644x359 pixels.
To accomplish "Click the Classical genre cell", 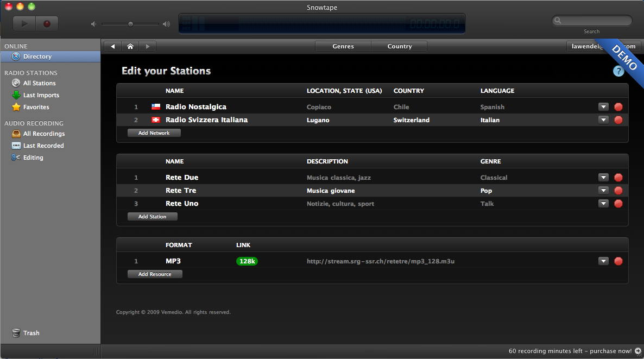I will coord(494,178).
